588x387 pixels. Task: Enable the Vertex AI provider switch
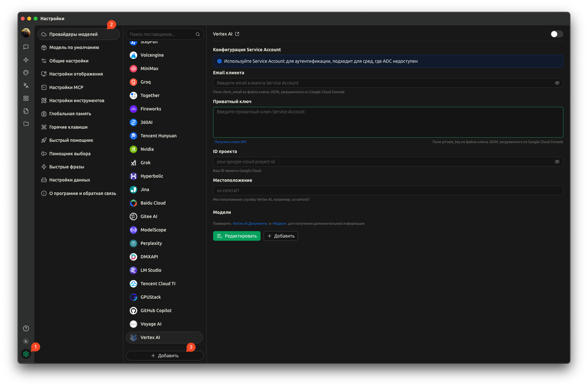click(557, 34)
